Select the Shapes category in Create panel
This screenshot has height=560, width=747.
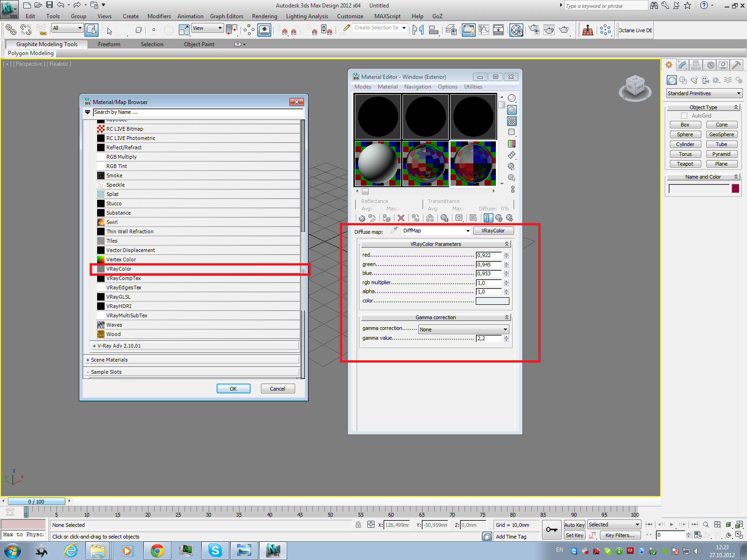(x=683, y=80)
